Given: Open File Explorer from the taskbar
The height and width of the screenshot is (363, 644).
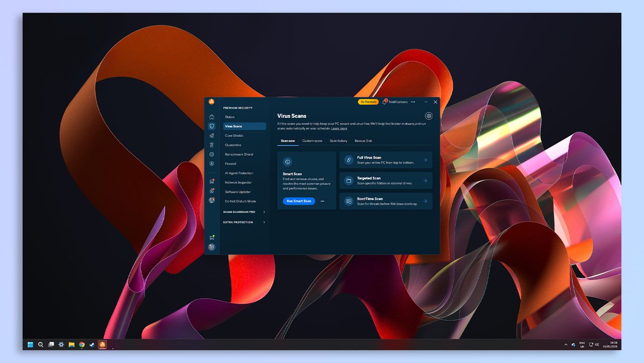Looking at the screenshot, I should 71,345.
